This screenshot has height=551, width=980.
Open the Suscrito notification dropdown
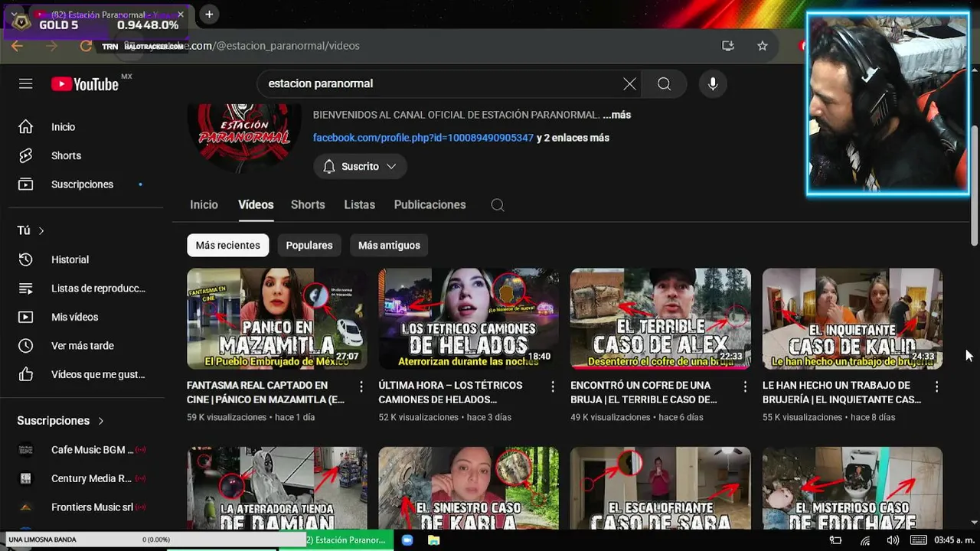pos(360,166)
